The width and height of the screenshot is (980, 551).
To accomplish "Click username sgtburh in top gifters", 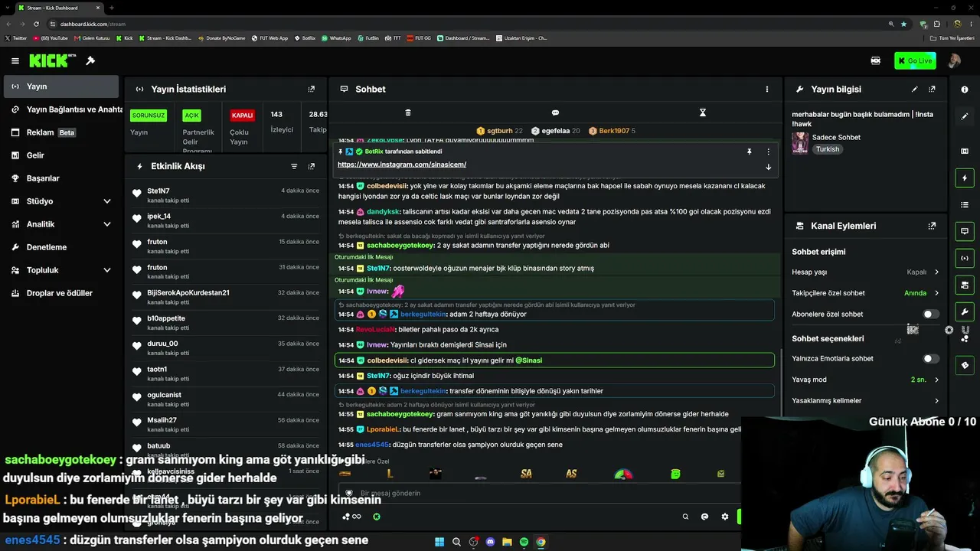I will [500, 131].
